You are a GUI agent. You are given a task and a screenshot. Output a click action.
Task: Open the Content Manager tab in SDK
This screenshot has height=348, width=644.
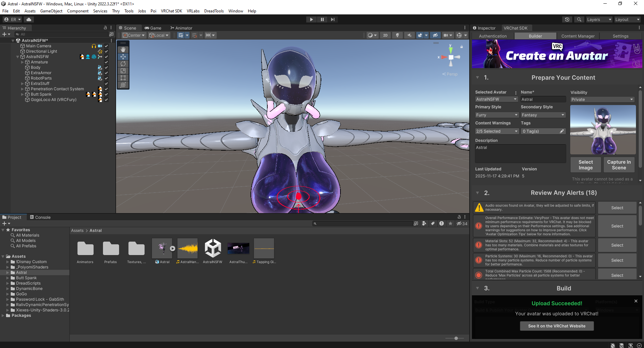click(x=578, y=36)
